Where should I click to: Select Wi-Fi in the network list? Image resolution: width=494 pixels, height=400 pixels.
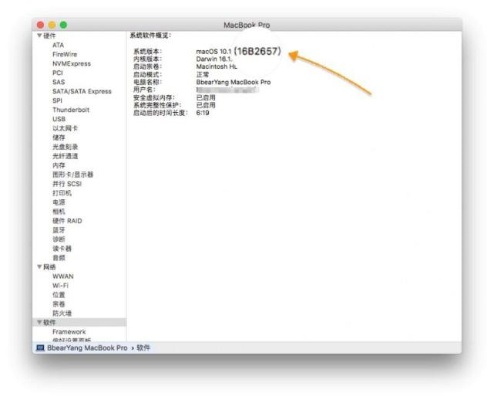[60, 286]
